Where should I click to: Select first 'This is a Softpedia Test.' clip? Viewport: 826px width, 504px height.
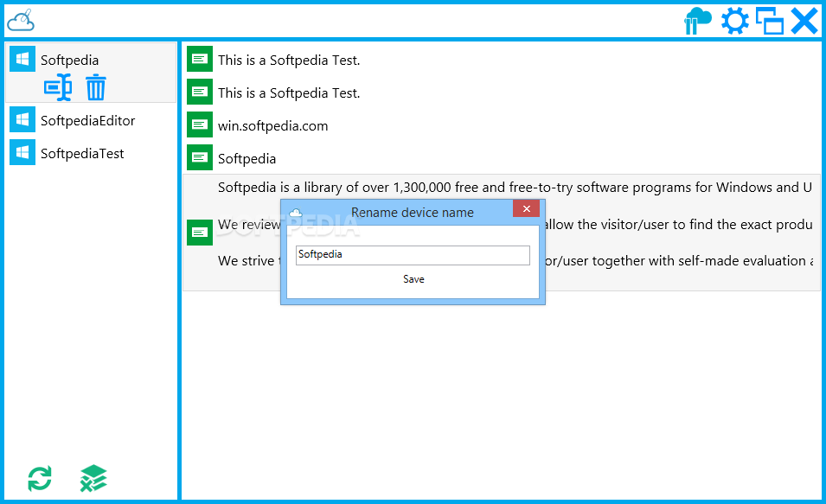(x=289, y=60)
